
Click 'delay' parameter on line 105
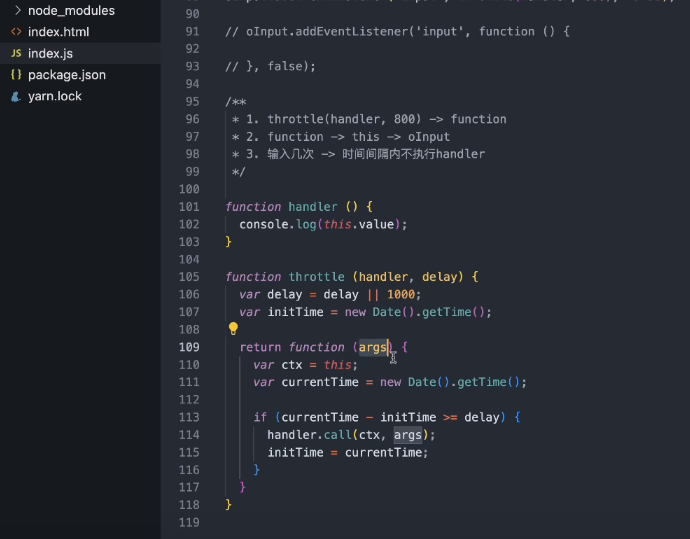point(440,277)
